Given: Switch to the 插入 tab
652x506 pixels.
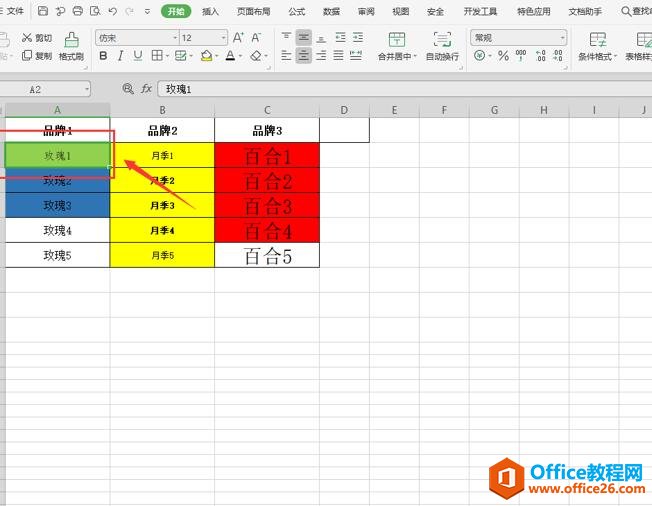Looking at the screenshot, I should pos(210,12).
